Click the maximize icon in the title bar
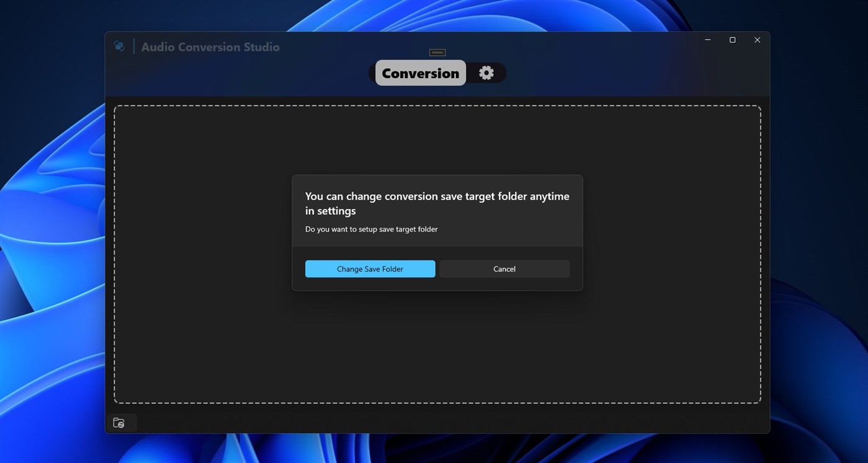Screen dimensions: 868x463 tap(732, 39)
